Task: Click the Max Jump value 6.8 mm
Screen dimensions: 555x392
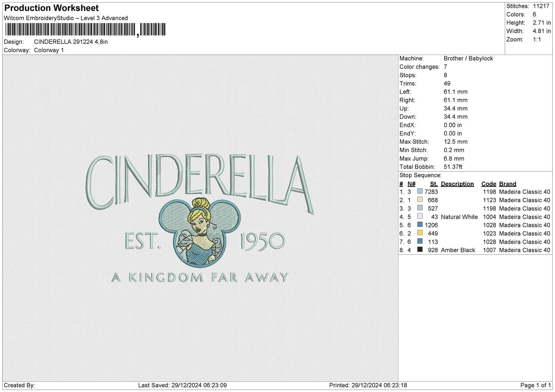Action: click(x=454, y=159)
